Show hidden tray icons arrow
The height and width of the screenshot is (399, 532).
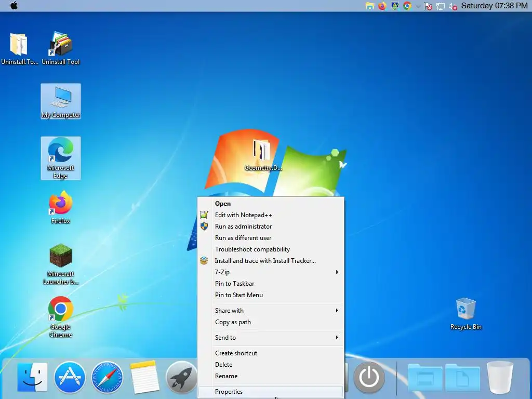418,6
